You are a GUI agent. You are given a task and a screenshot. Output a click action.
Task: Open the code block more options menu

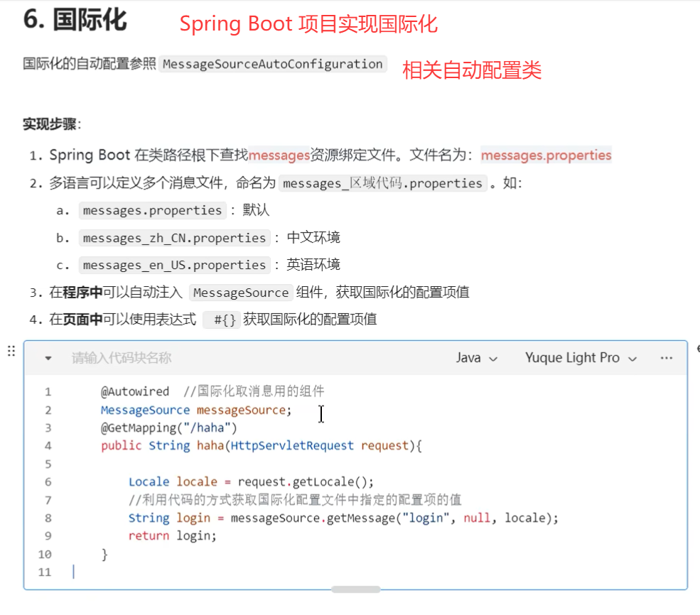666,358
